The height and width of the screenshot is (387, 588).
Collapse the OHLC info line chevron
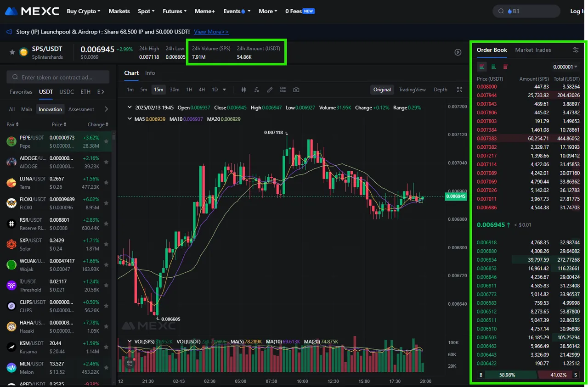click(x=130, y=107)
